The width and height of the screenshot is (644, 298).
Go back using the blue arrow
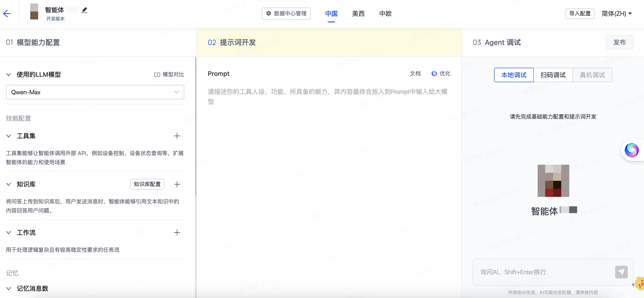click(7, 13)
